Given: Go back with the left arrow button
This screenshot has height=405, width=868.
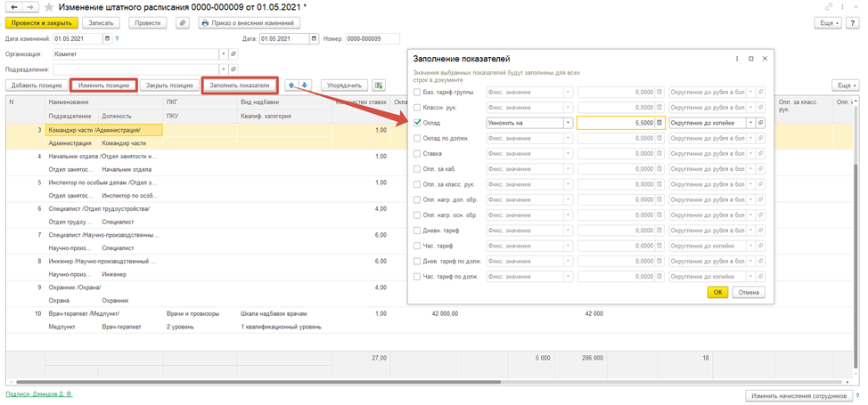Looking at the screenshot, I should click(x=14, y=7).
